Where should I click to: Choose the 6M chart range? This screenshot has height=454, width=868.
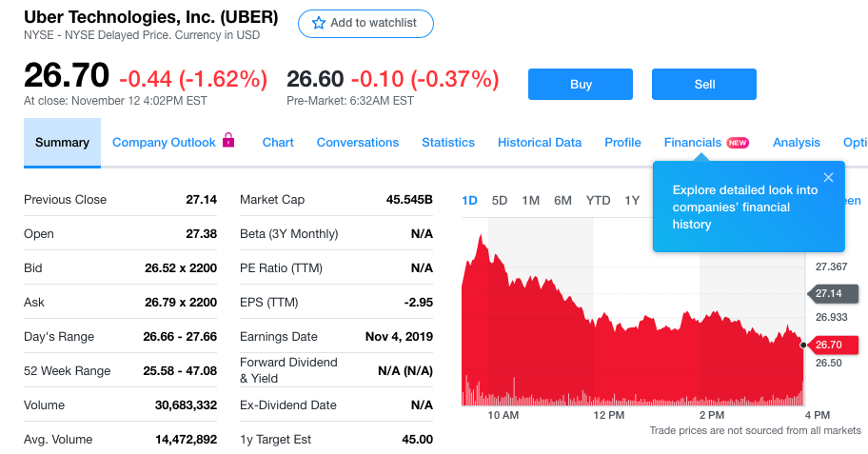[x=562, y=200]
